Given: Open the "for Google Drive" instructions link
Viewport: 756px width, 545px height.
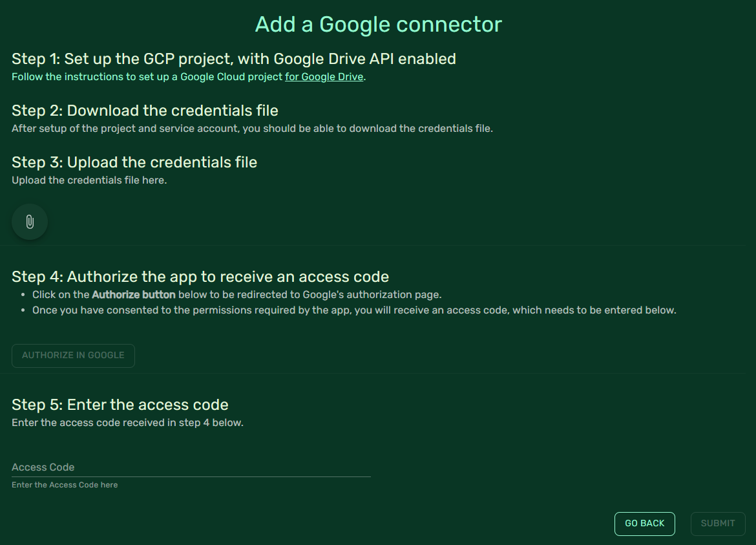Looking at the screenshot, I should pyautogui.click(x=324, y=77).
